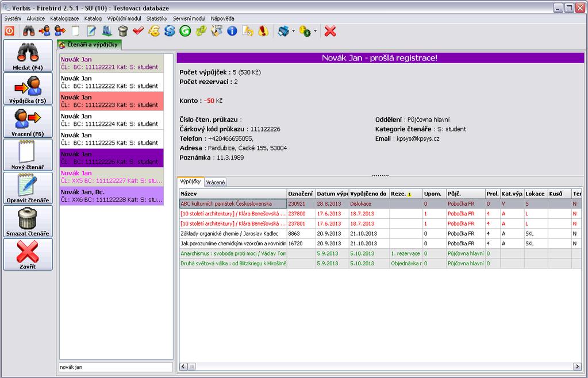Image resolution: width=588 pixels, height=378 pixels.
Task: Click the green G circle toolbar icon
Action: click(x=185, y=31)
